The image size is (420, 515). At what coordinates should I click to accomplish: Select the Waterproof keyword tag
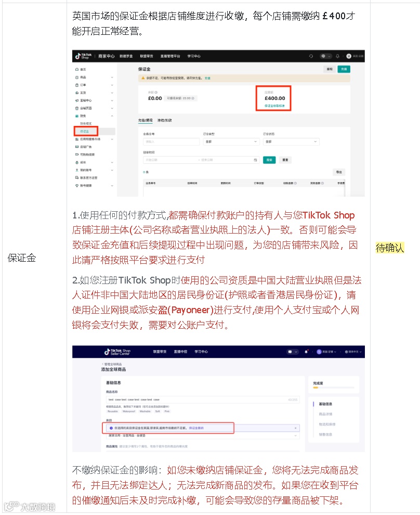[x=129, y=411]
